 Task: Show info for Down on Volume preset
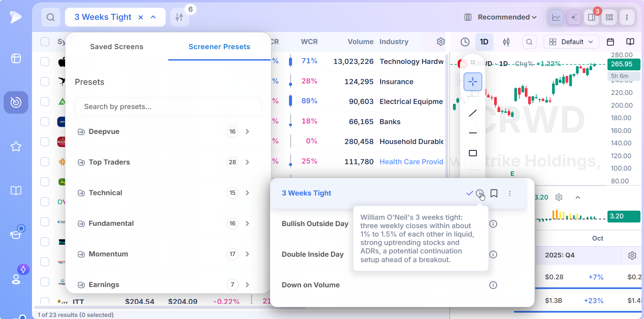[x=493, y=285]
